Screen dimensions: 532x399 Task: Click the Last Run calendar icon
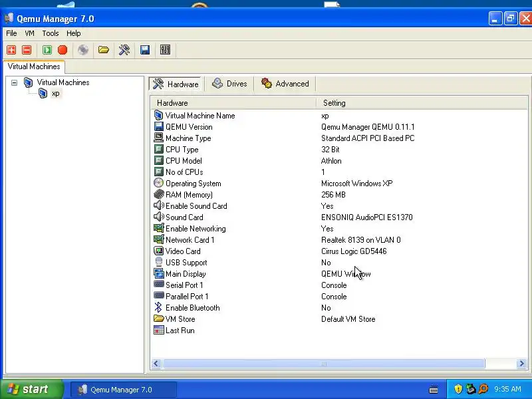pyautogui.click(x=158, y=330)
